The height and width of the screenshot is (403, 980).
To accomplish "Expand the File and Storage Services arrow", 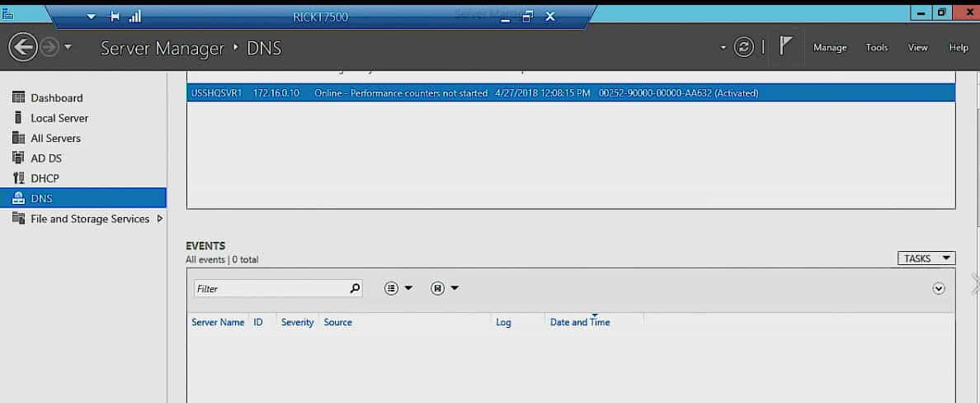I will [x=160, y=219].
